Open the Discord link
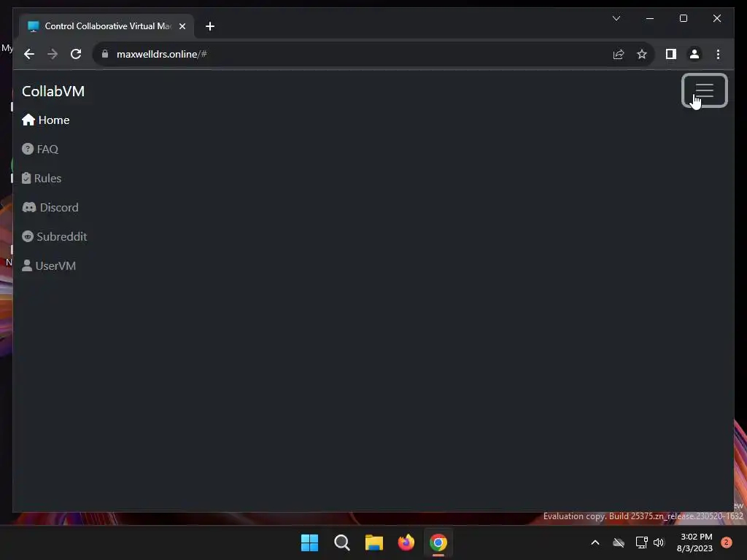 tap(50, 207)
